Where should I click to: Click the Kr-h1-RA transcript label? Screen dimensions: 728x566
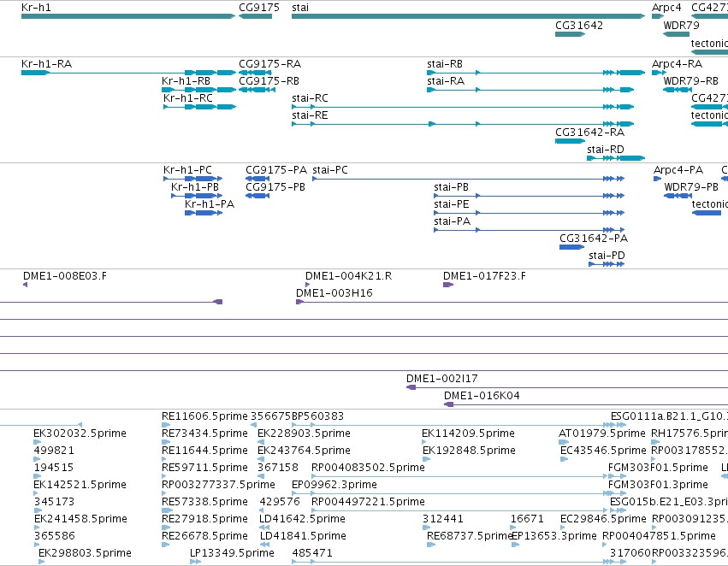[46, 63]
